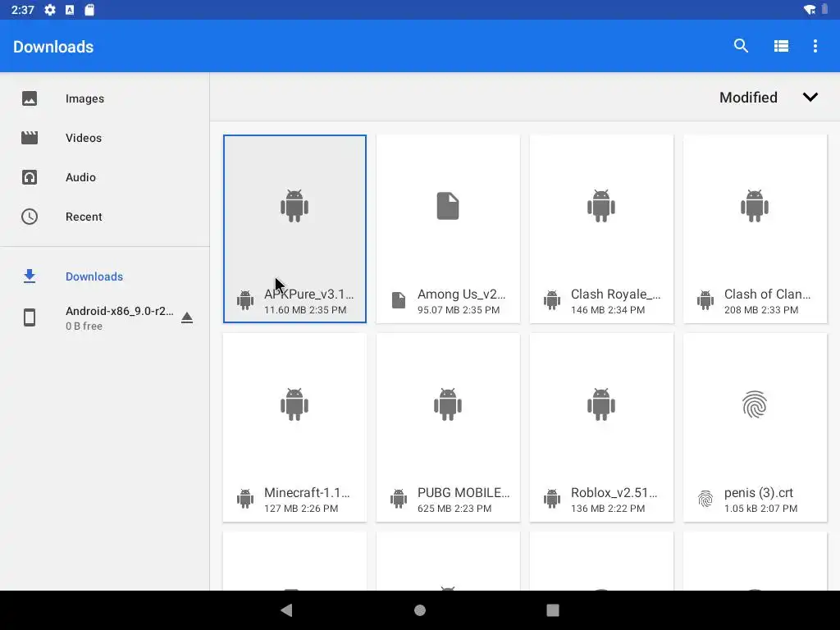Select the Clash Royale large Android thumbnail
Viewport: 840px width, 630px height.
(601, 206)
